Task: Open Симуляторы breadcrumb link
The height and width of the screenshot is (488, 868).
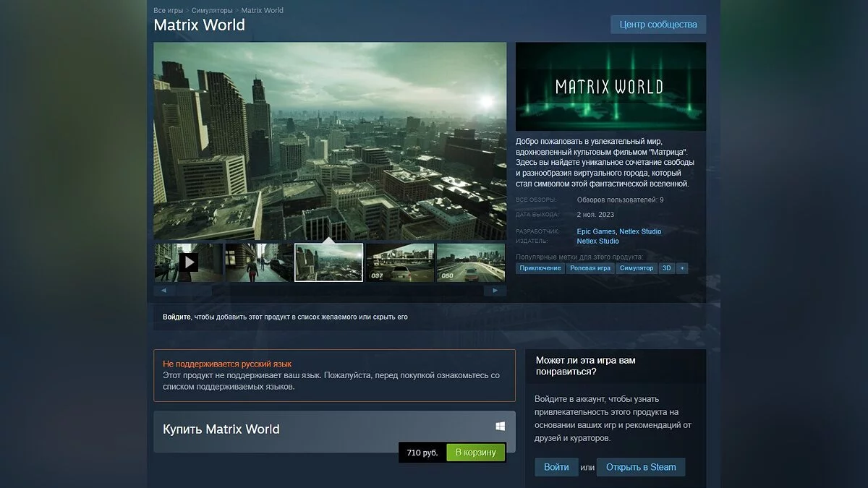Action: (x=212, y=11)
